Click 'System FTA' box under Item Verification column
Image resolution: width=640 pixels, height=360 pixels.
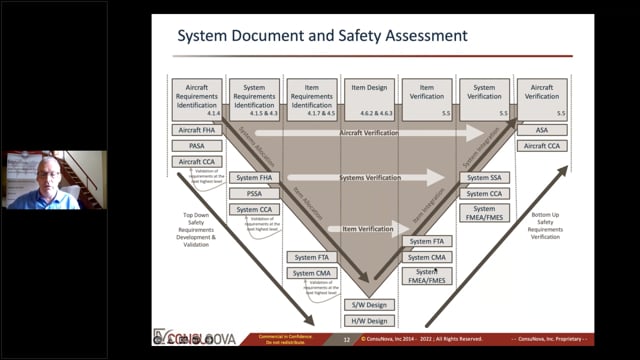[427, 241]
